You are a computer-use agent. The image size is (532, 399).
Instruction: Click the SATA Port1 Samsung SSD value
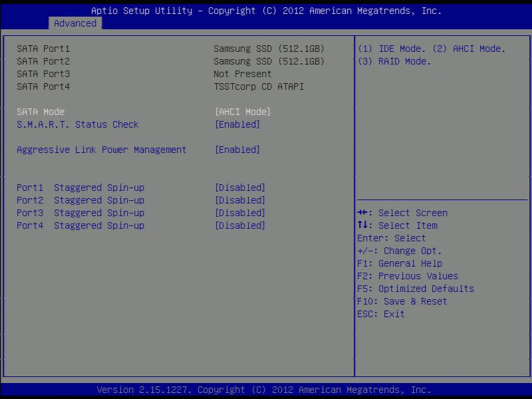pos(269,49)
